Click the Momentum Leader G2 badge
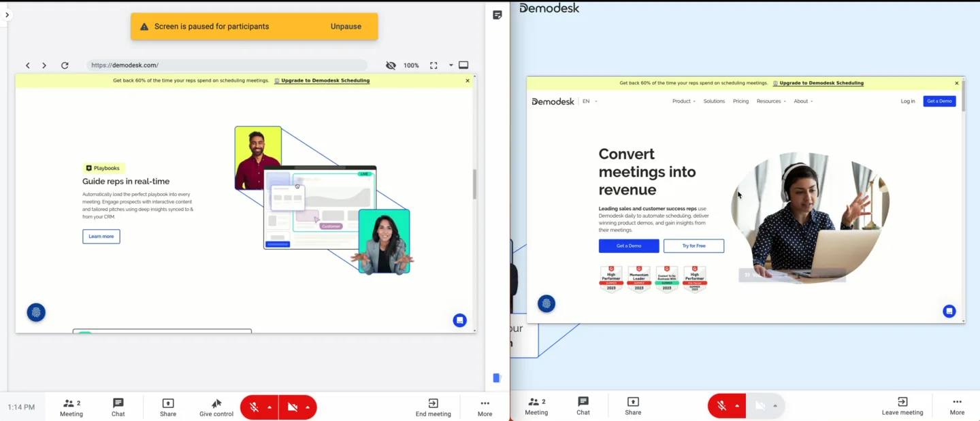 coord(639,279)
